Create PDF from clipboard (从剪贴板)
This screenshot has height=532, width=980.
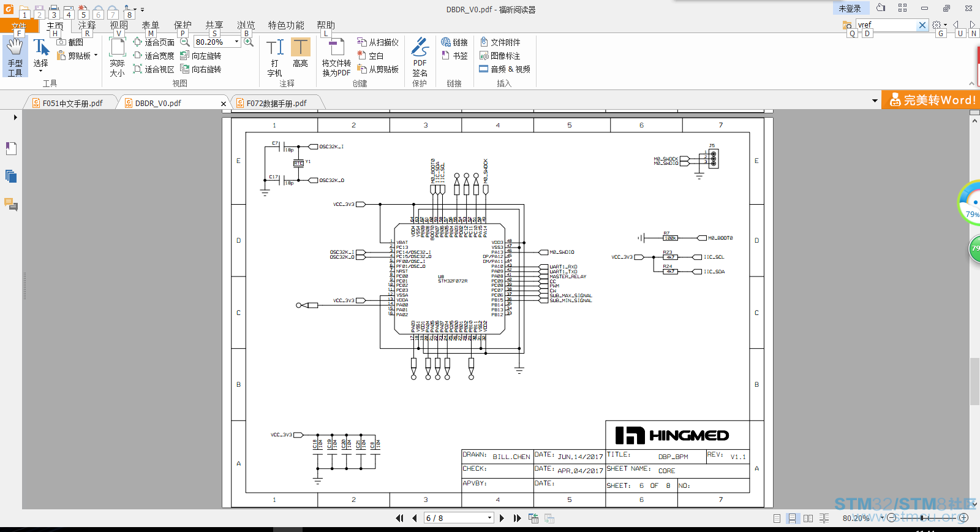(378, 69)
